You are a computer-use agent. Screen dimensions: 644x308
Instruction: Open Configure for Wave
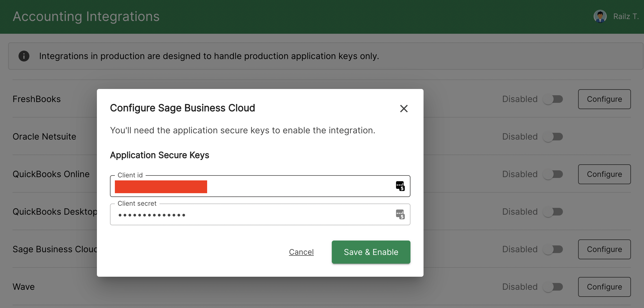(x=604, y=287)
